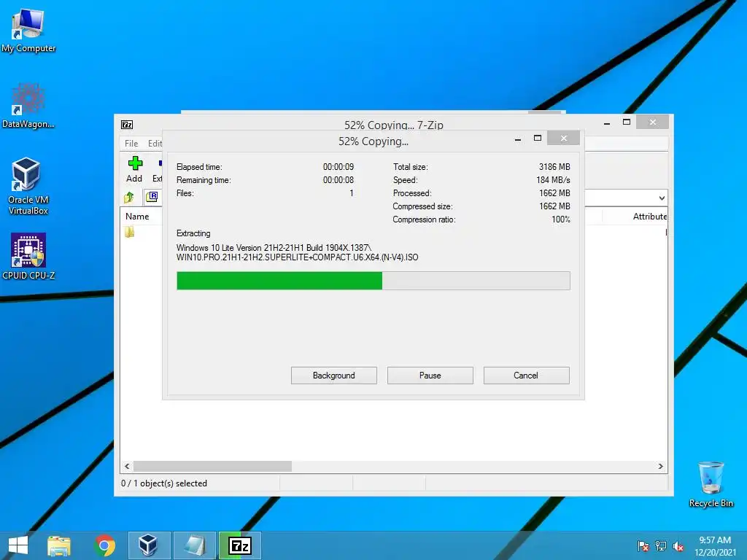Click the Total size 3186 MB value
Viewport: 747px width, 560px height.
click(x=554, y=167)
